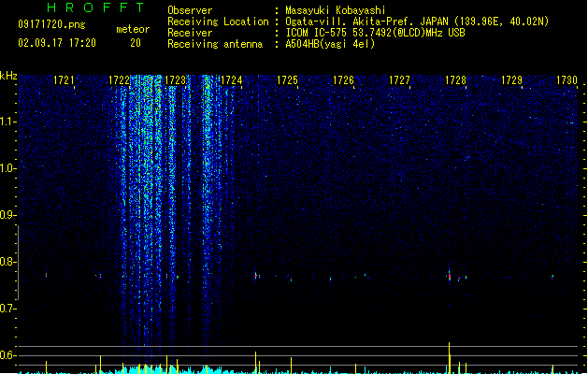Click the 1725 time marker
Viewport: 588px width, 374px height.
[x=287, y=80]
